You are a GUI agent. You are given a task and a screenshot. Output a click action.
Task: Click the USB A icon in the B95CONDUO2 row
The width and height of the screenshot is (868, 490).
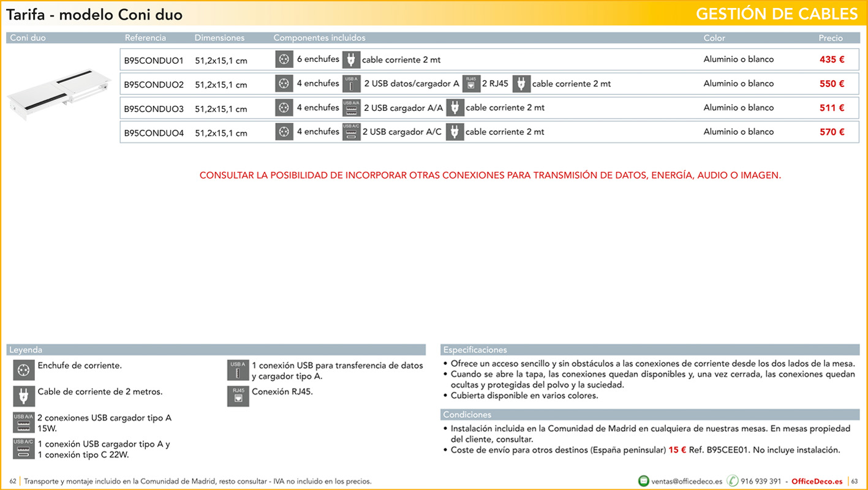(351, 83)
